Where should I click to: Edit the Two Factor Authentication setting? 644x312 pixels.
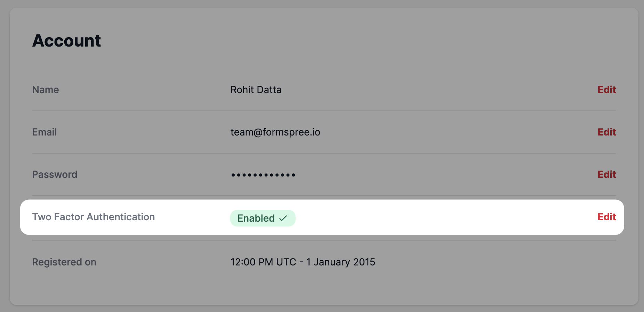point(606,217)
